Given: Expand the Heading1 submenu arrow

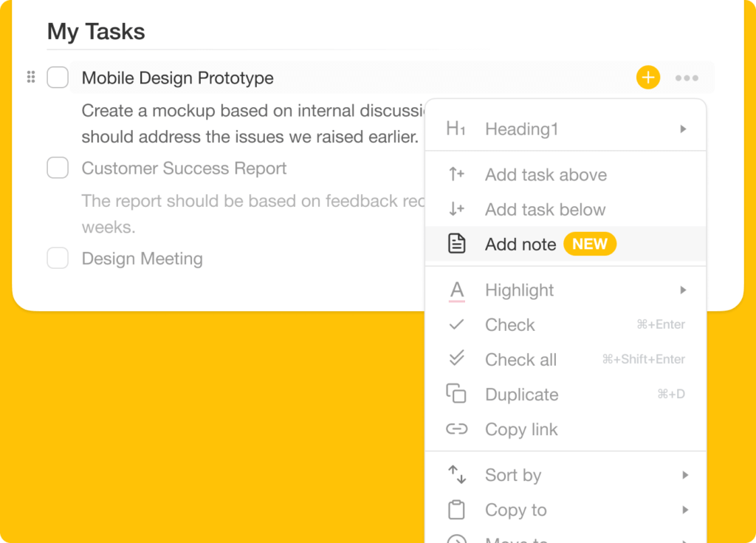Looking at the screenshot, I should pos(684,129).
